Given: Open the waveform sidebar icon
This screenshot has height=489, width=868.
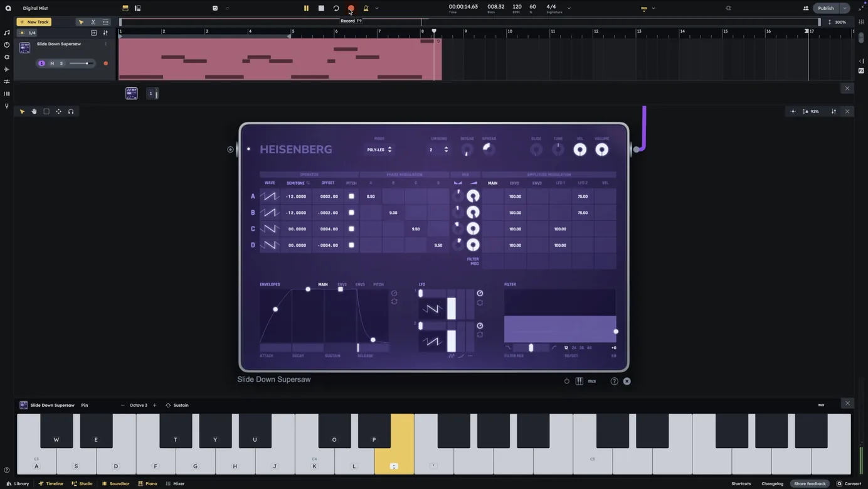Looking at the screenshot, I should tap(7, 69).
